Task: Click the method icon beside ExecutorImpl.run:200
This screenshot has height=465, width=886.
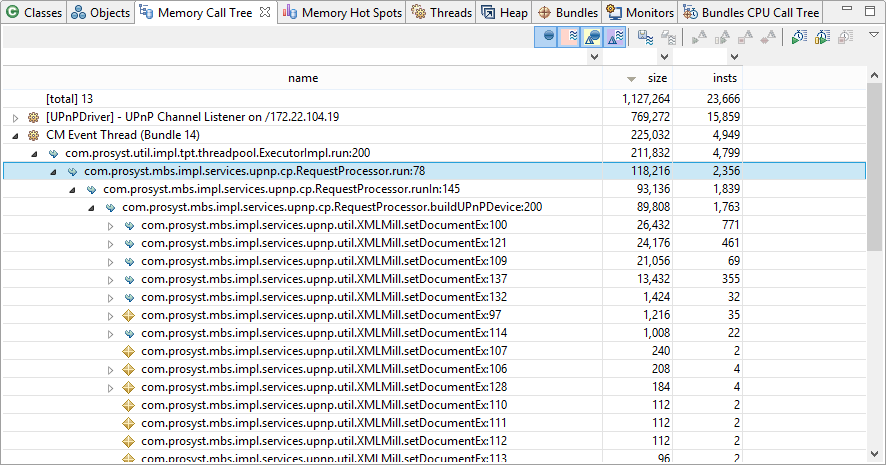Action: pos(52,153)
